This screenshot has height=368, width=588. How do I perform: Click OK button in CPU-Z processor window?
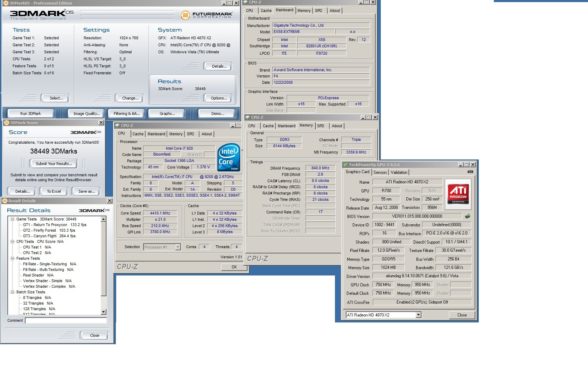234,267
